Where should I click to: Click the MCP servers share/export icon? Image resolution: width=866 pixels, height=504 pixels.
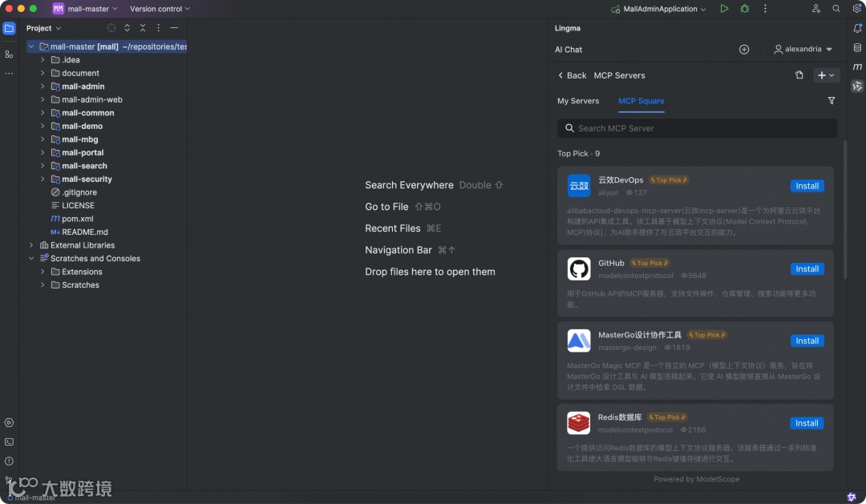799,75
